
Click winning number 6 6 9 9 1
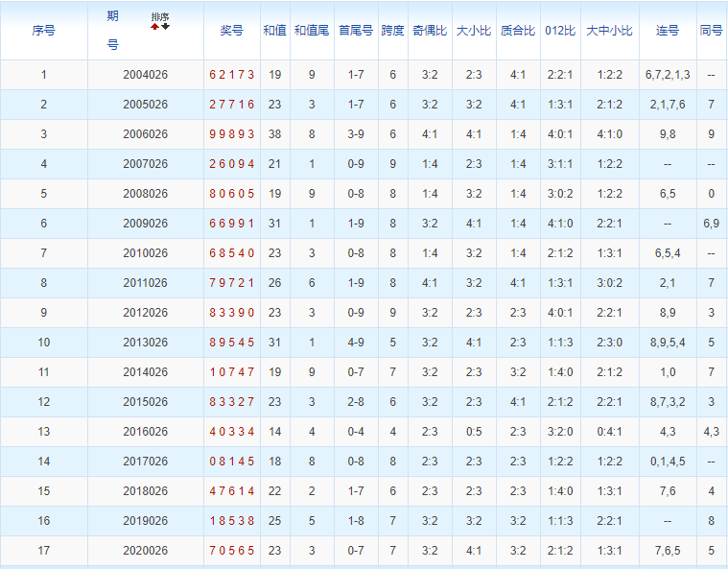pyautogui.click(x=232, y=224)
